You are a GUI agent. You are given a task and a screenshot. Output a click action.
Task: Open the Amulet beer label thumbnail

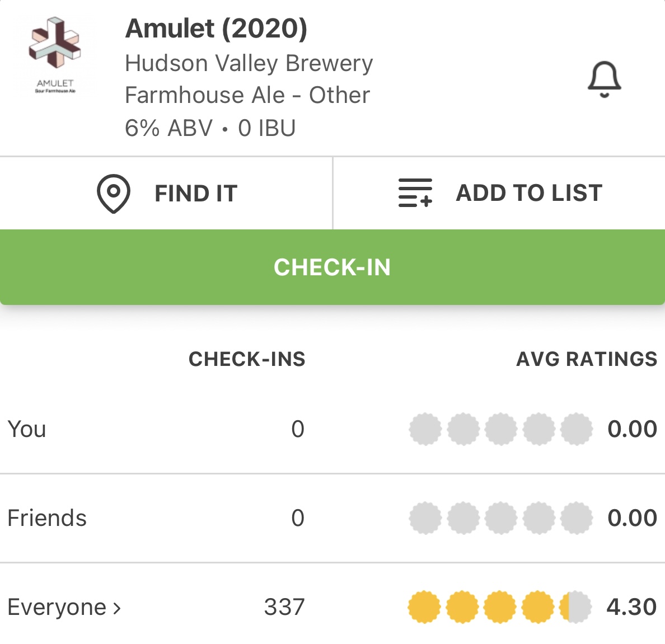(55, 55)
